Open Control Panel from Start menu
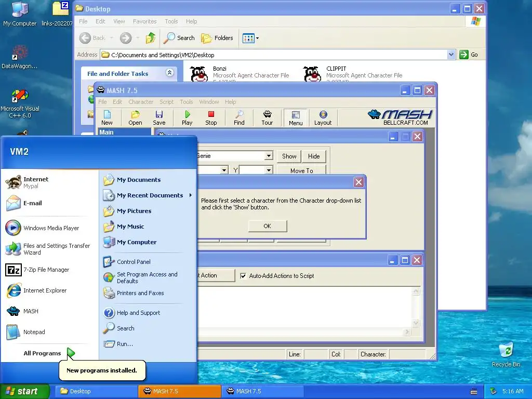532x399 pixels. tap(127, 262)
